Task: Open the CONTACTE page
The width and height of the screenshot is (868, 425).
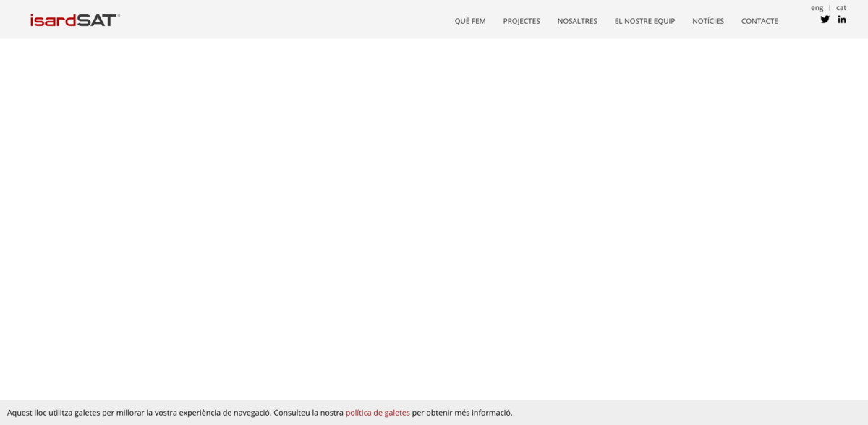Action: 759,21
